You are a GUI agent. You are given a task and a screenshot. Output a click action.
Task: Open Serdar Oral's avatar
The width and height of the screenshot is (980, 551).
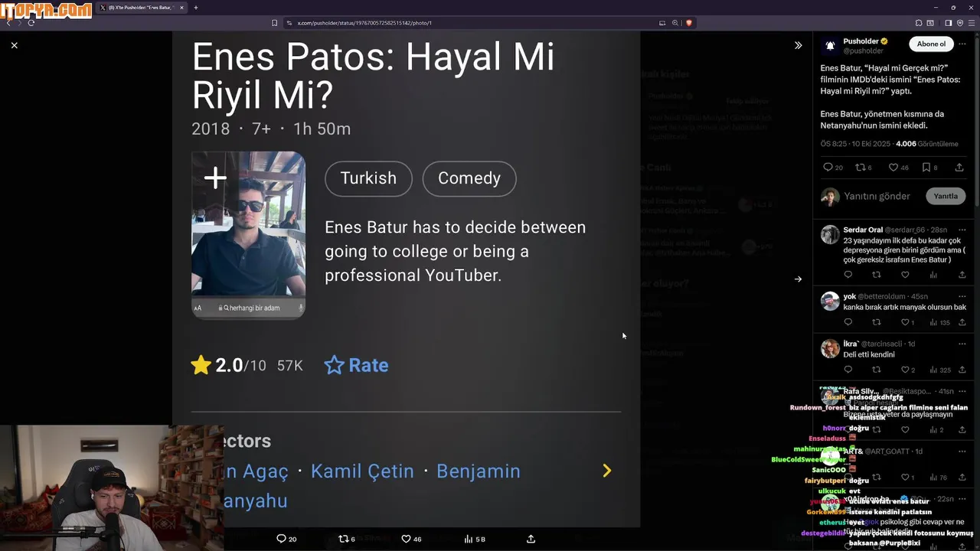tap(830, 234)
